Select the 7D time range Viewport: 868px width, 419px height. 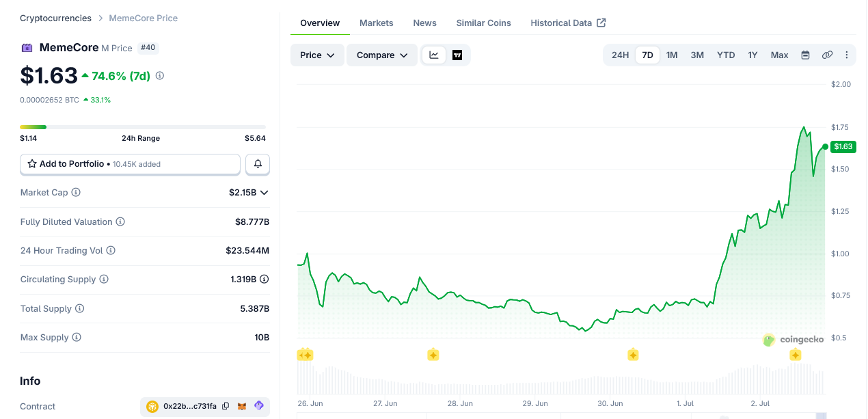647,55
